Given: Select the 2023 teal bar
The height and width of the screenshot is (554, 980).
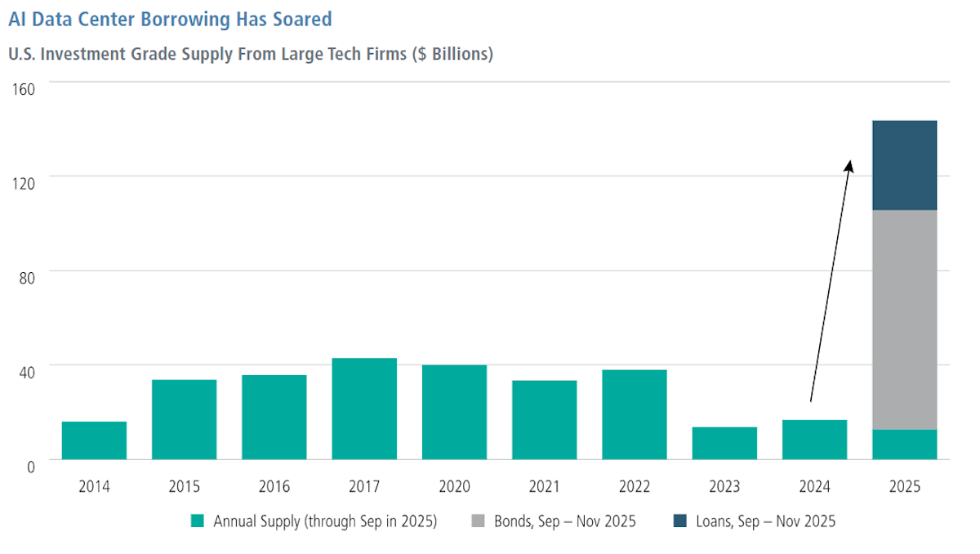Looking at the screenshot, I should [724, 443].
